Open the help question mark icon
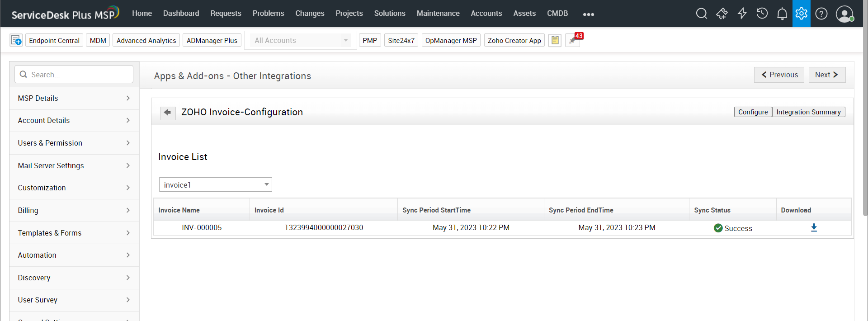 821,14
